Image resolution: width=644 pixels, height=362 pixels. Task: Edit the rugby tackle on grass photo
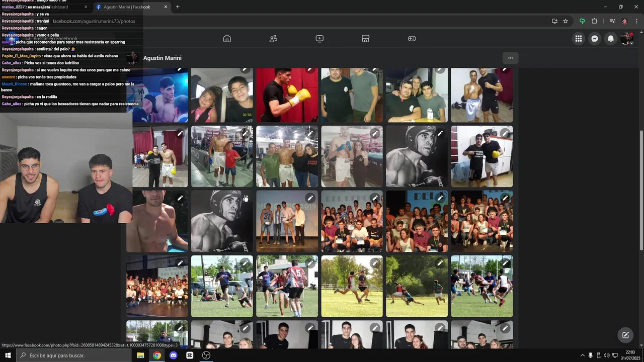[x=440, y=263]
